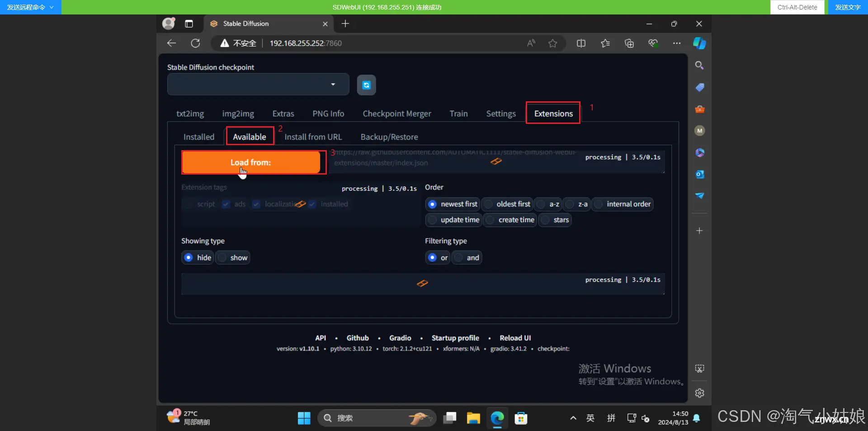
Task: Open the Install from URL sub-tab
Action: (x=313, y=137)
